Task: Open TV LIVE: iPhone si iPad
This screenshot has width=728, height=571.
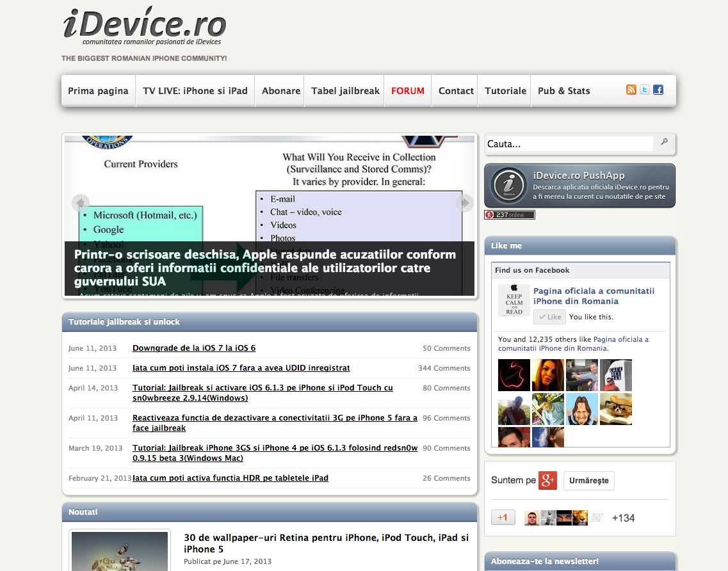Action: pyautogui.click(x=195, y=91)
